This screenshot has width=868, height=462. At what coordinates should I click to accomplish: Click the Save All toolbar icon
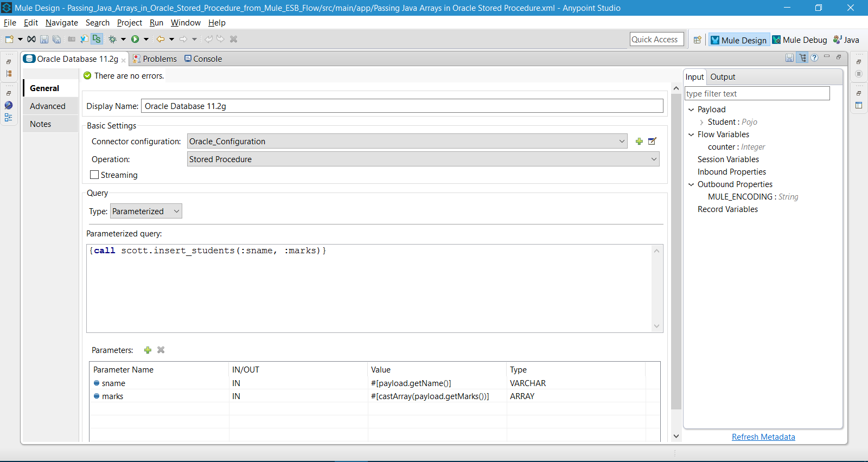[x=56, y=39]
